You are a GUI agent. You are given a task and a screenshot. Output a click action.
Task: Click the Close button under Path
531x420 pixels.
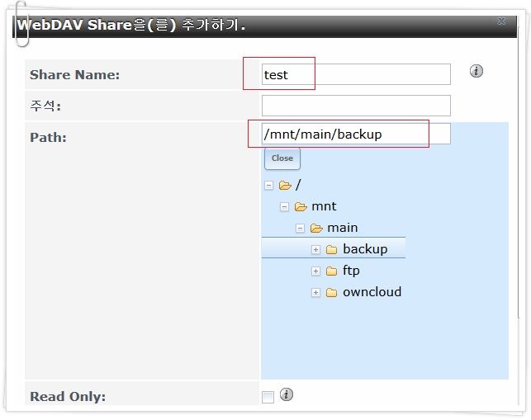(x=282, y=158)
